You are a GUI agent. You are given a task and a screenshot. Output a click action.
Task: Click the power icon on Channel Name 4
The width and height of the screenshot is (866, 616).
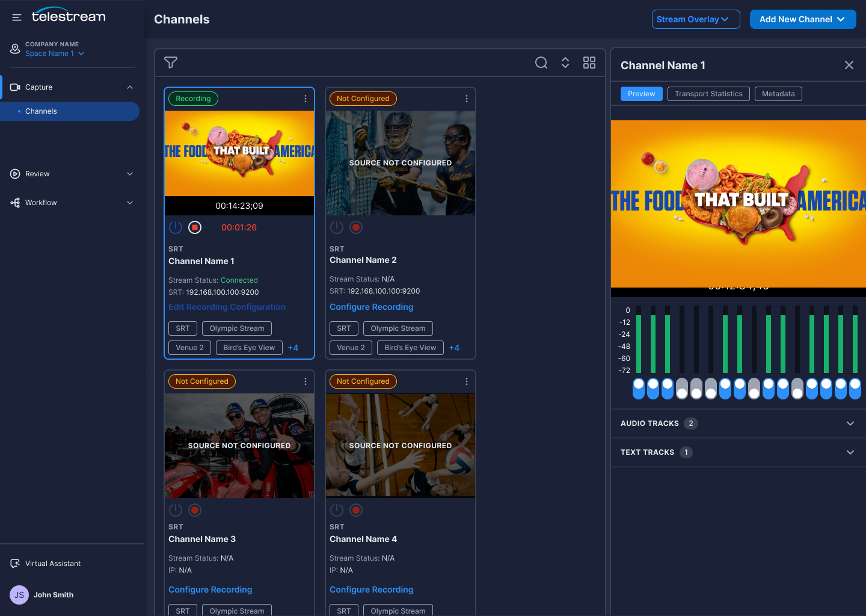click(337, 510)
